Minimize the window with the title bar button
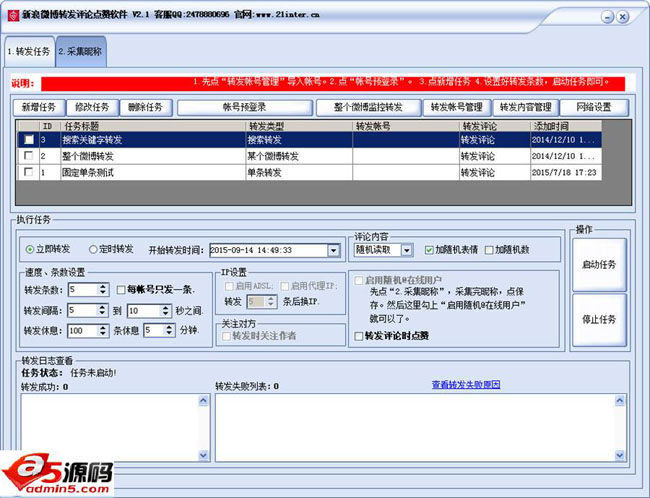Image resolution: width=650 pixels, height=498 pixels. pos(607,17)
